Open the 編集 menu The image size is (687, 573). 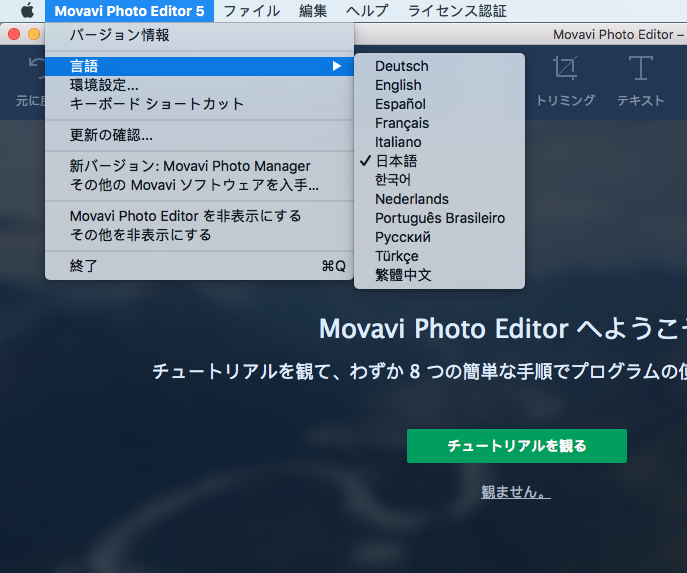click(x=313, y=11)
